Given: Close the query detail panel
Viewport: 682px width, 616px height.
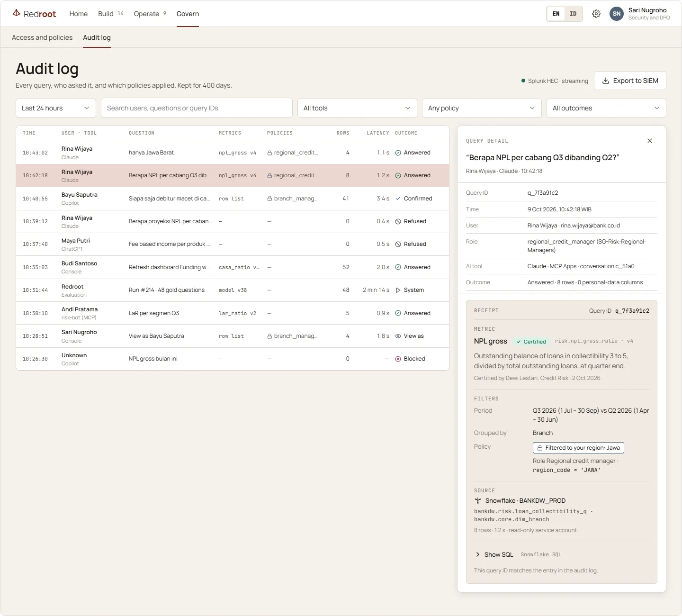Looking at the screenshot, I should (650, 141).
